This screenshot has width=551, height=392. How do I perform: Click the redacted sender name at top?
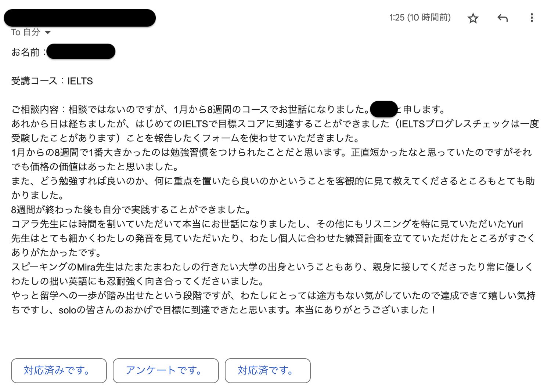80,18
